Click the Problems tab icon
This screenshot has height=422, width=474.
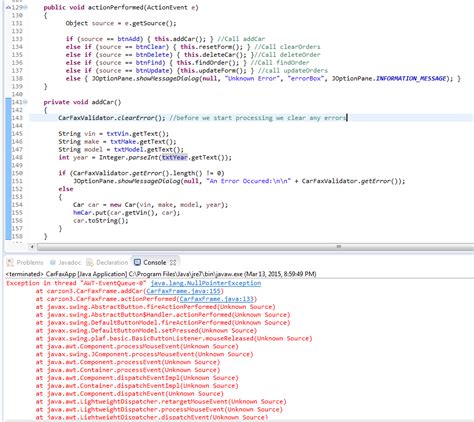pyautogui.click(x=10, y=262)
